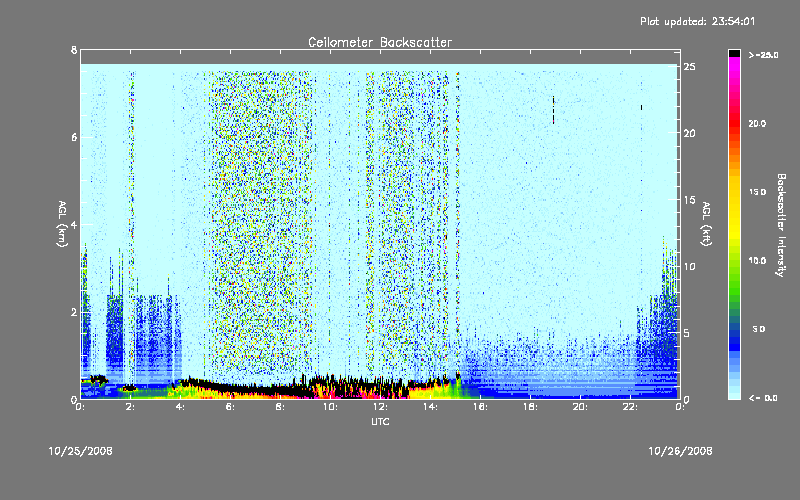Select the '14:' hour tick label

tap(430, 407)
